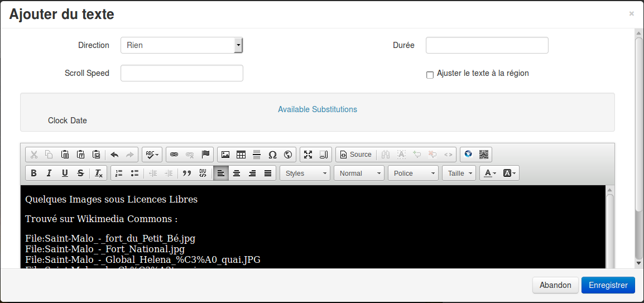Click the insert link icon
The height and width of the screenshot is (303, 644).
pos(174,155)
